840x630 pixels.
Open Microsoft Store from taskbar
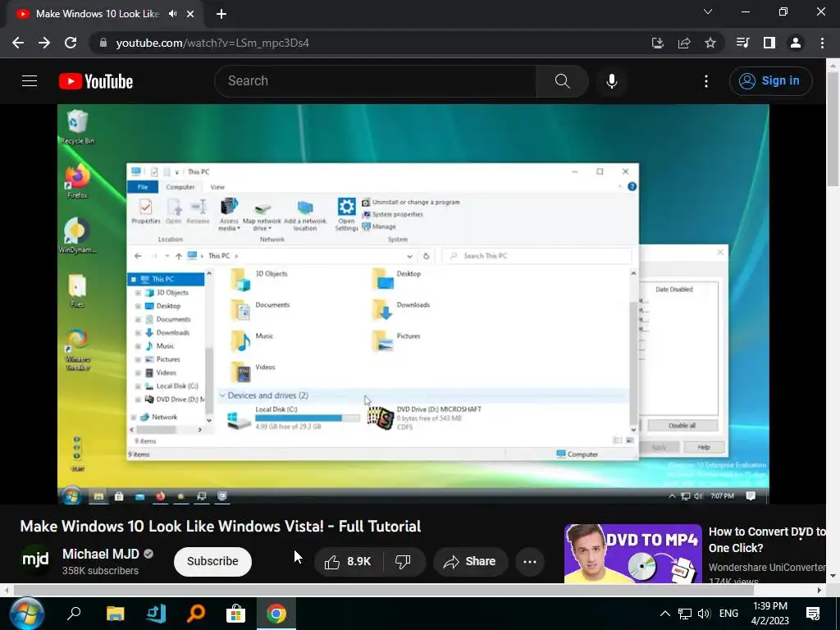coord(235,614)
